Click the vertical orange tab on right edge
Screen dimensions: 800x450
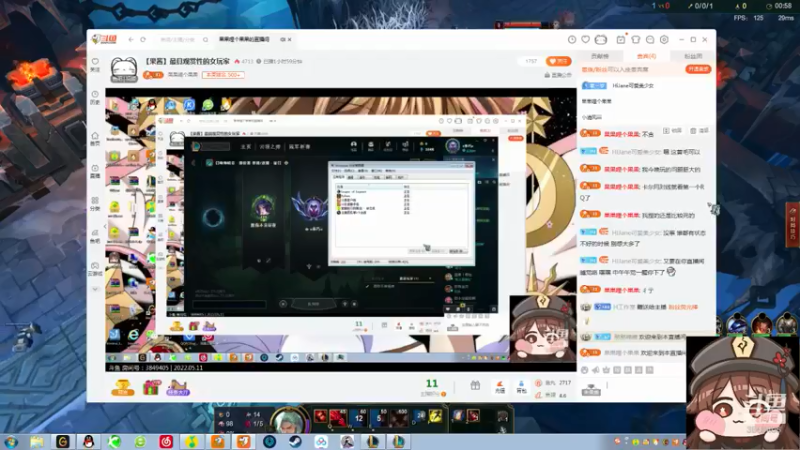[x=793, y=225]
